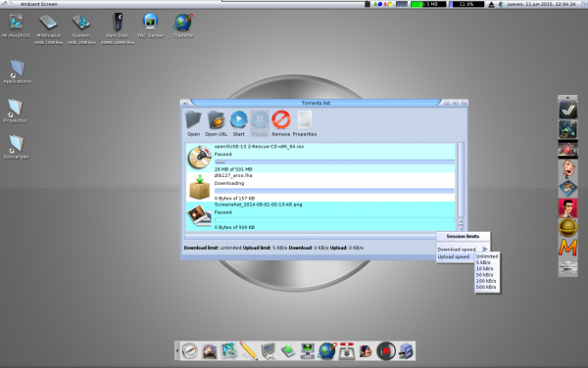The height and width of the screenshot is (368, 588).
Task: Set upload speed to Unlimited
Action: [487, 256]
